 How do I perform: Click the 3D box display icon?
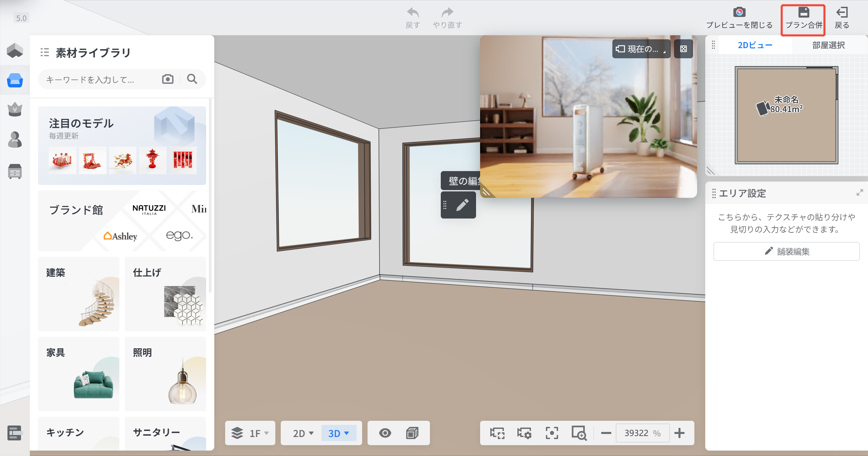point(412,433)
